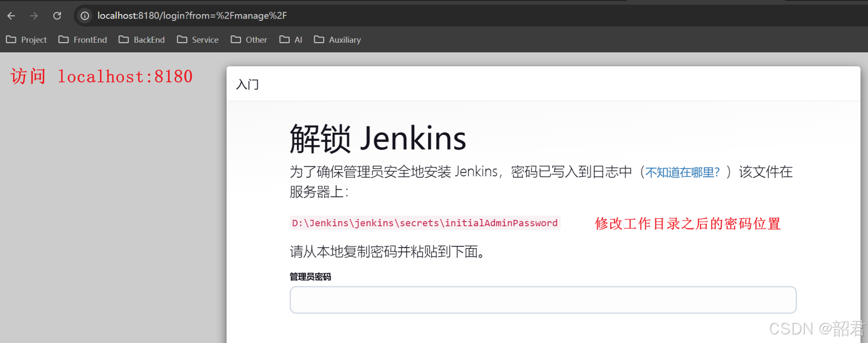This screenshot has width=868, height=343.
Task: Click the 请从本地复制密码并粘贴到下面 instruction text
Action: [x=389, y=251]
